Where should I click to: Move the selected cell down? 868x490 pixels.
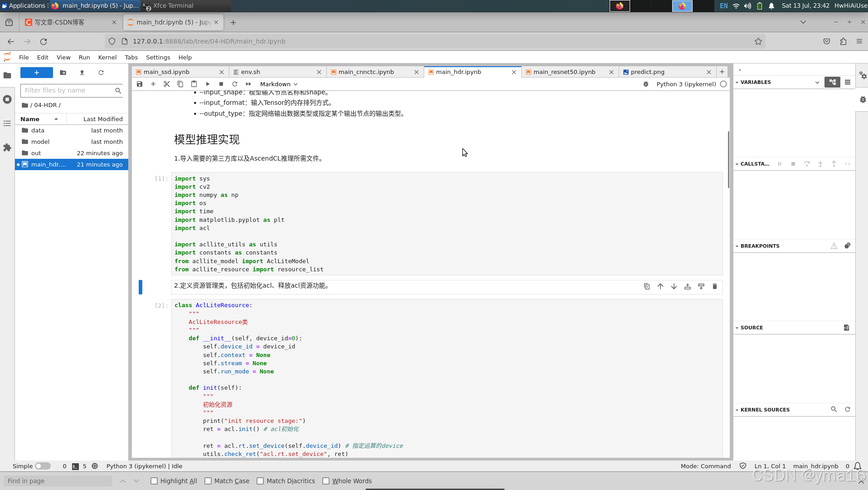click(x=674, y=286)
